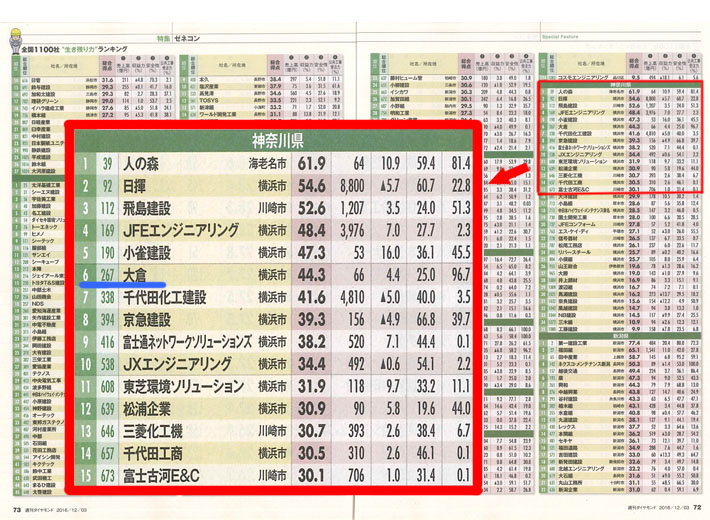Click the enlarged prefecture rank 15 in the last row
The height and width of the screenshot is (520, 710).
click(x=86, y=476)
